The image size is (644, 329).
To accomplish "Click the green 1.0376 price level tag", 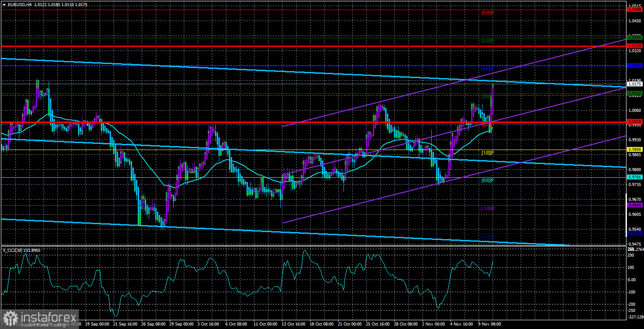I will coord(634,38).
